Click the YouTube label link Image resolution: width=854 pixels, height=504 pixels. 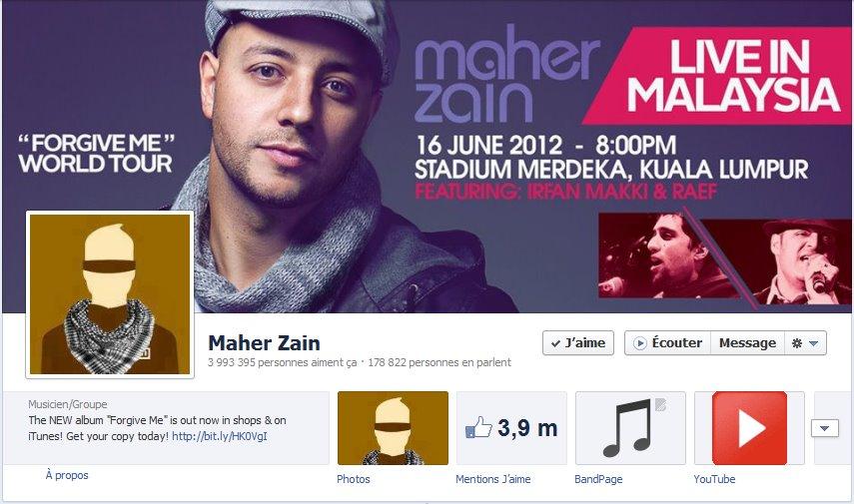click(714, 479)
